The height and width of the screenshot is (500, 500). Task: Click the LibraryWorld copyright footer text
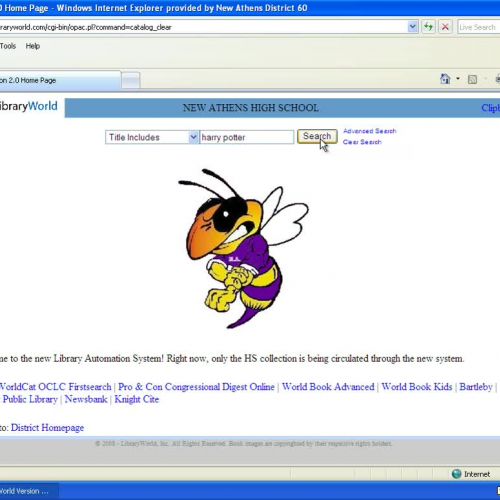coord(243,443)
